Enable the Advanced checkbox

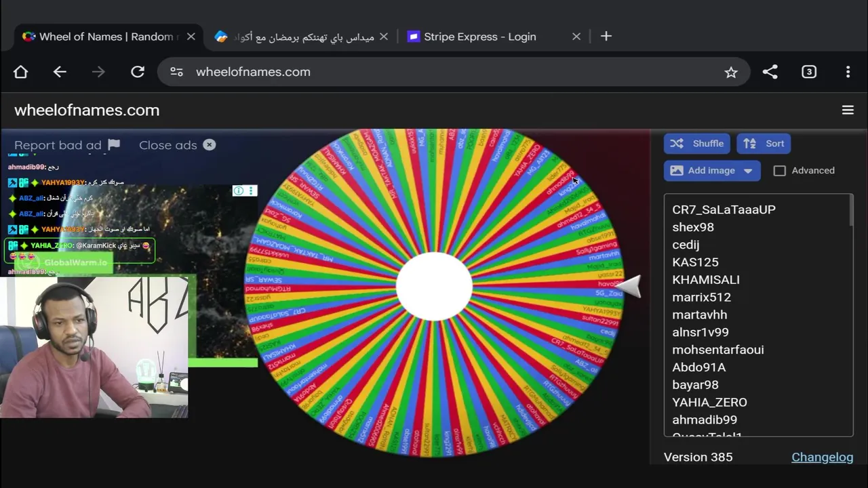[x=780, y=171]
